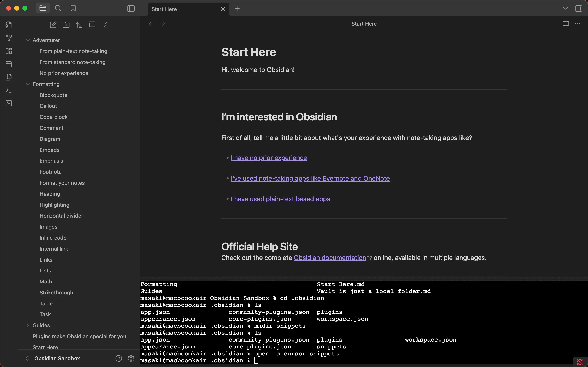
Task: Open the canvas icon in the ribbon
Action: point(9,51)
